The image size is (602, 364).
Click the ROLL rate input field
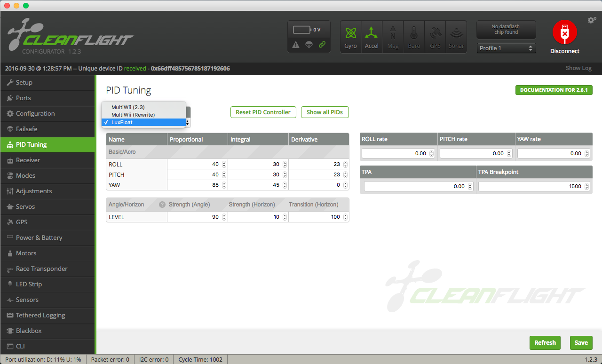click(398, 153)
